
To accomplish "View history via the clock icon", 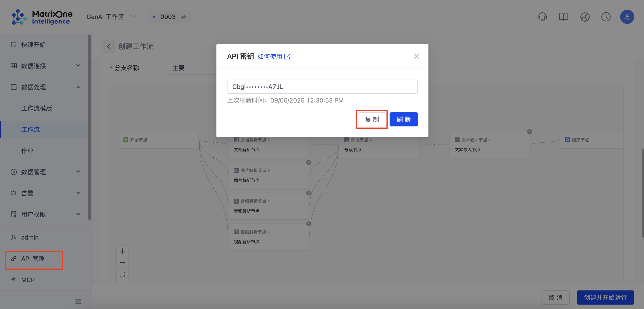I will [606, 17].
